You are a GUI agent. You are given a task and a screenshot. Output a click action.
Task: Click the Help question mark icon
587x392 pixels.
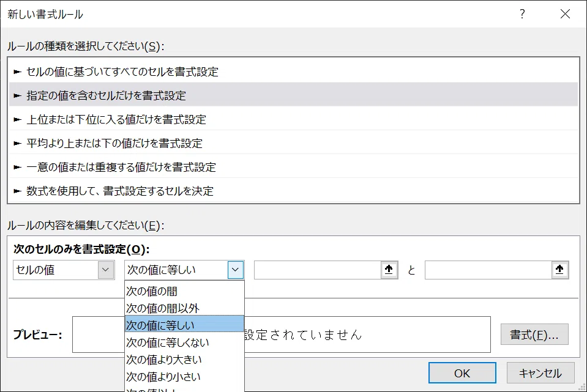[522, 14]
